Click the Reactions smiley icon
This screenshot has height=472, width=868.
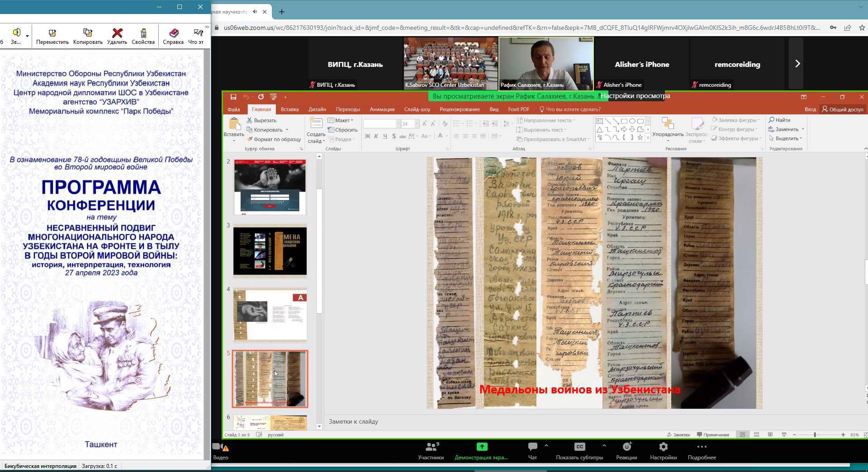click(626, 447)
